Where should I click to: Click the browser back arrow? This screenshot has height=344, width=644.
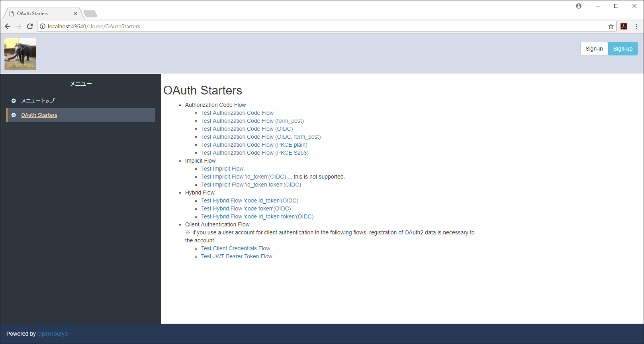tap(8, 26)
